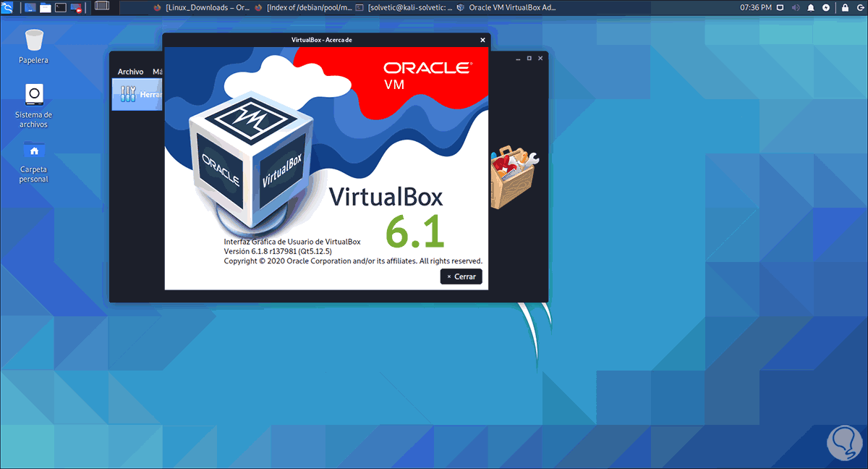Click the show desktop panel icon
868x469 pixels.
click(30, 8)
